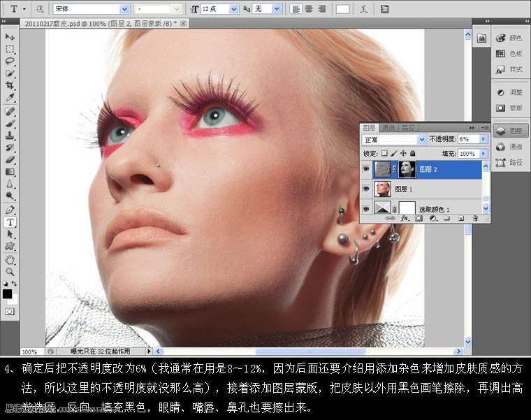Open Layers panel options menu
This screenshot has width=531, height=420.
pyautogui.click(x=485, y=128)
